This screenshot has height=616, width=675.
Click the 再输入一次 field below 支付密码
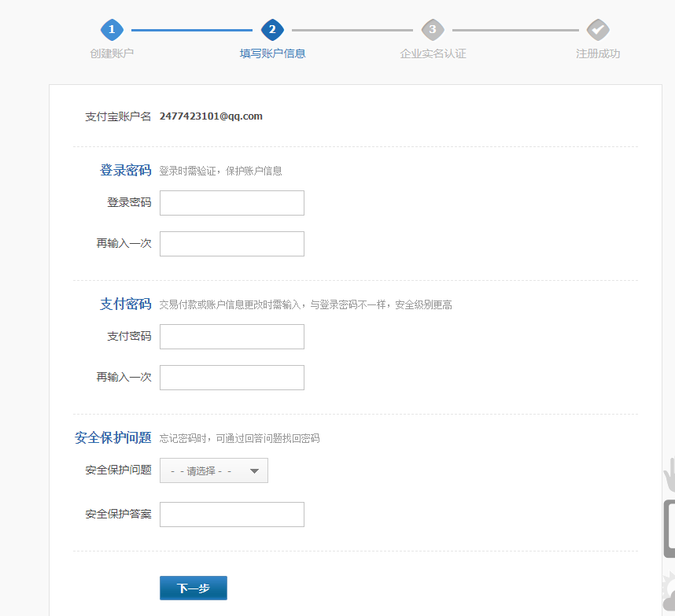(231, 378)
